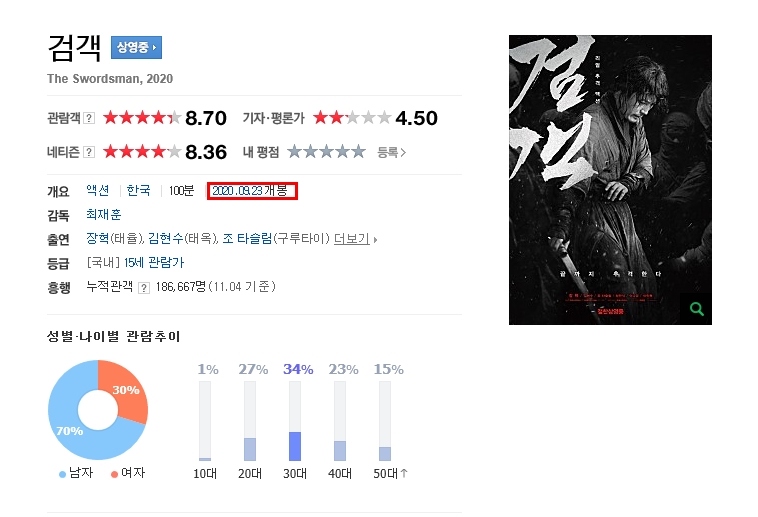Open the help icon next to 네티즌
758x517 pixels.
pyautogui.click(x=89, y=152)
